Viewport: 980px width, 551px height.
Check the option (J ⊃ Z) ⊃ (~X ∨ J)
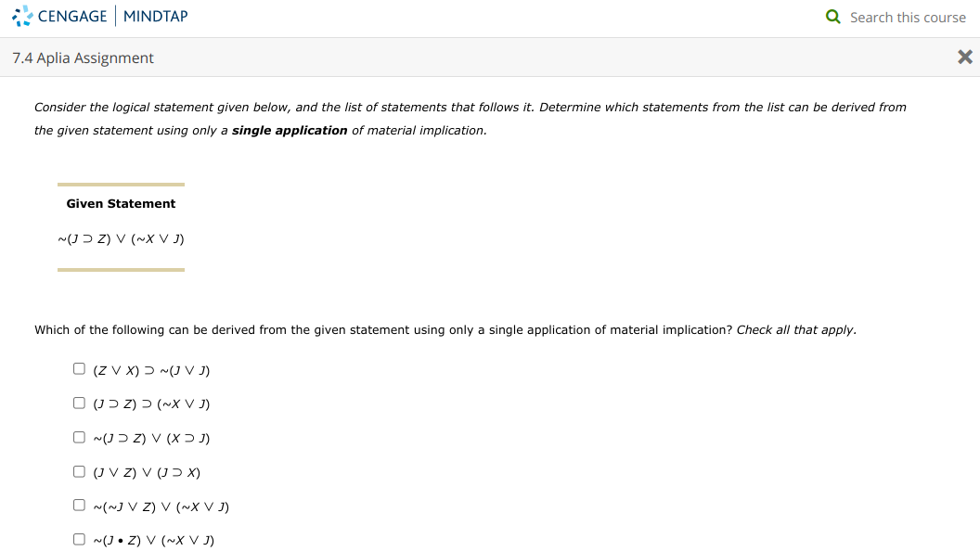pos(79,402)
